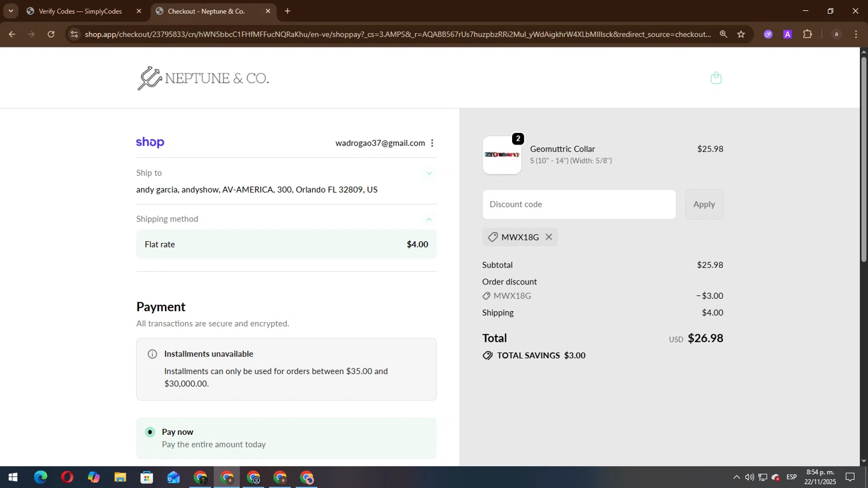This screenshot has height=488, width=868.
Task: Click the Order discount −$3.00 value
Action: pos(710,295)
